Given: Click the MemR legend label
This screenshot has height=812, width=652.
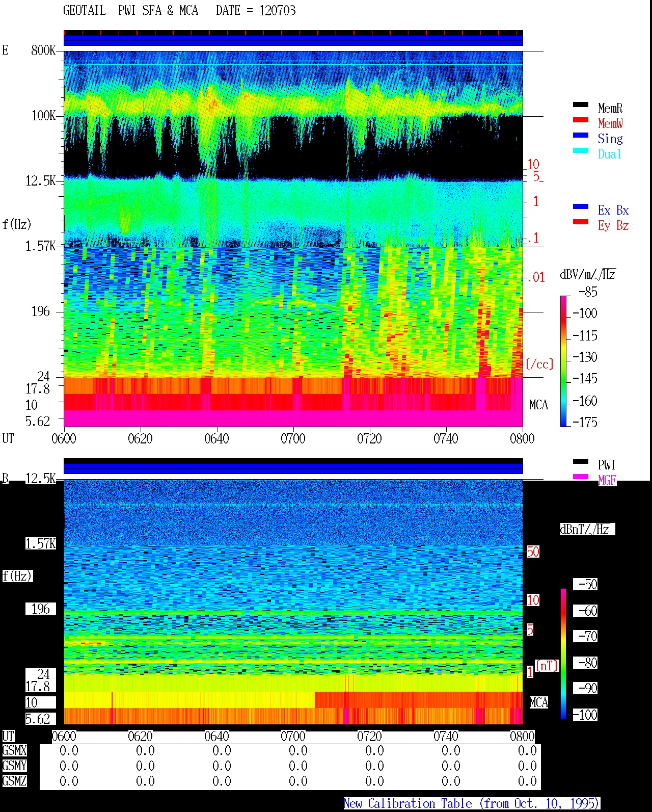Looking at the screenshot, I should click(x=610, y=108).
